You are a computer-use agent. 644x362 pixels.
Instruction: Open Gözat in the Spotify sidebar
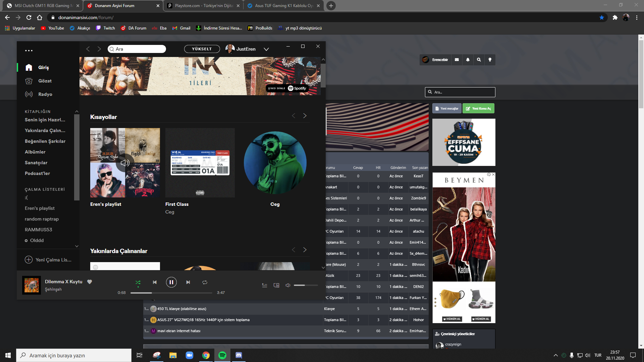[45, 81]
